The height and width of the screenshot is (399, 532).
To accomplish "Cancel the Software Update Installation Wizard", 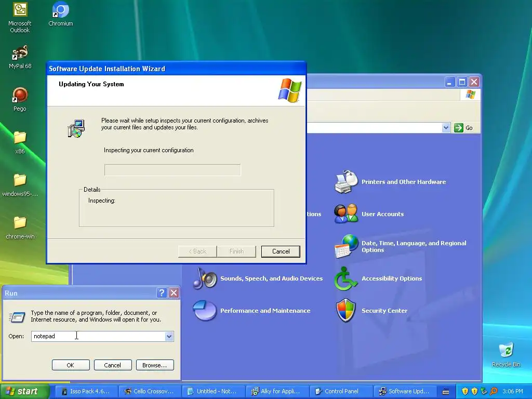I will [281, 251].
